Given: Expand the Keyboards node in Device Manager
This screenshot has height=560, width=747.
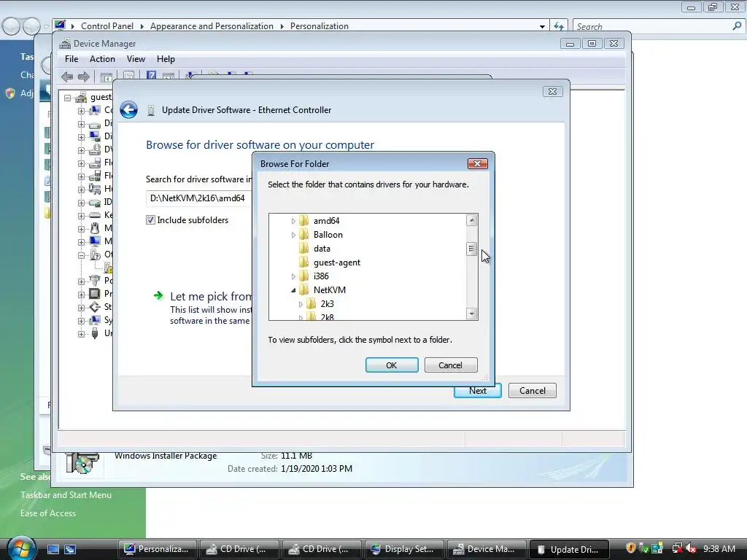Looking at the screenshot, I should (x=81, y=216).
